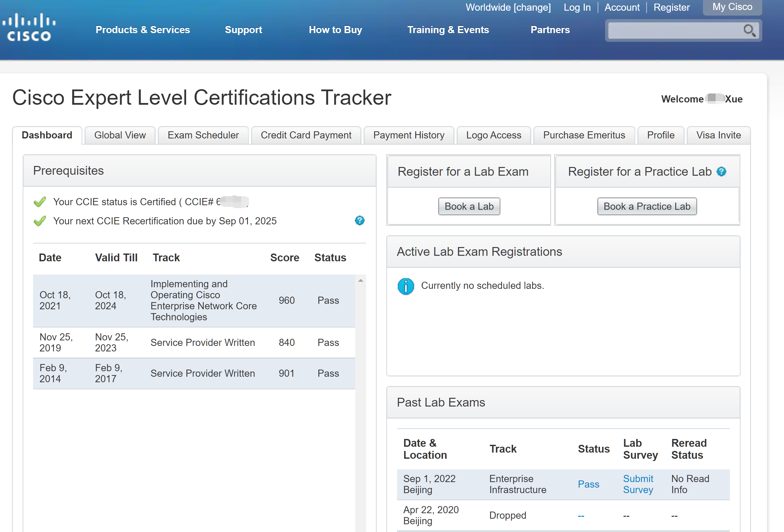Click the green check beside Recertification due
The image size is (784, 532).
tap(40, 221)
